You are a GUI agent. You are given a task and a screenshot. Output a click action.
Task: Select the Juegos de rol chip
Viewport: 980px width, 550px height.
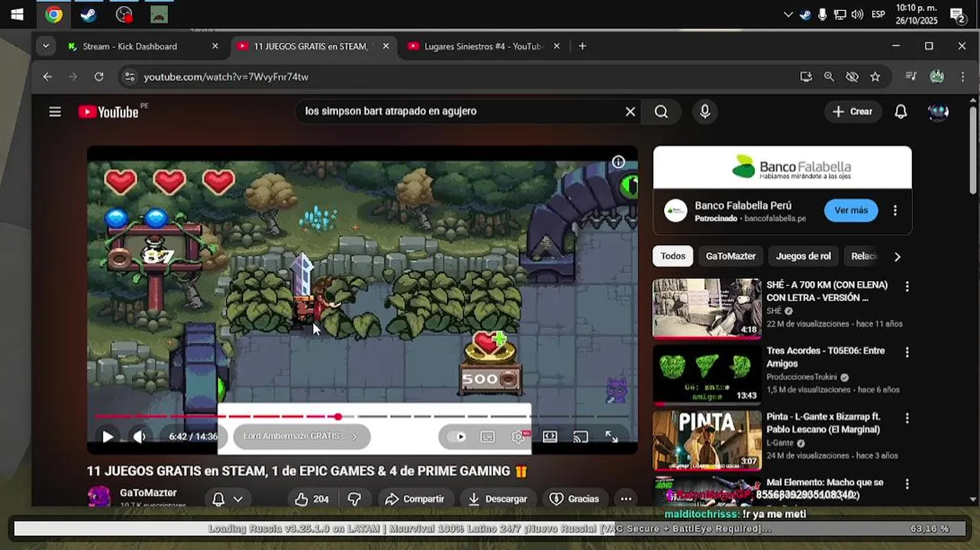click(x=804, y=256)
